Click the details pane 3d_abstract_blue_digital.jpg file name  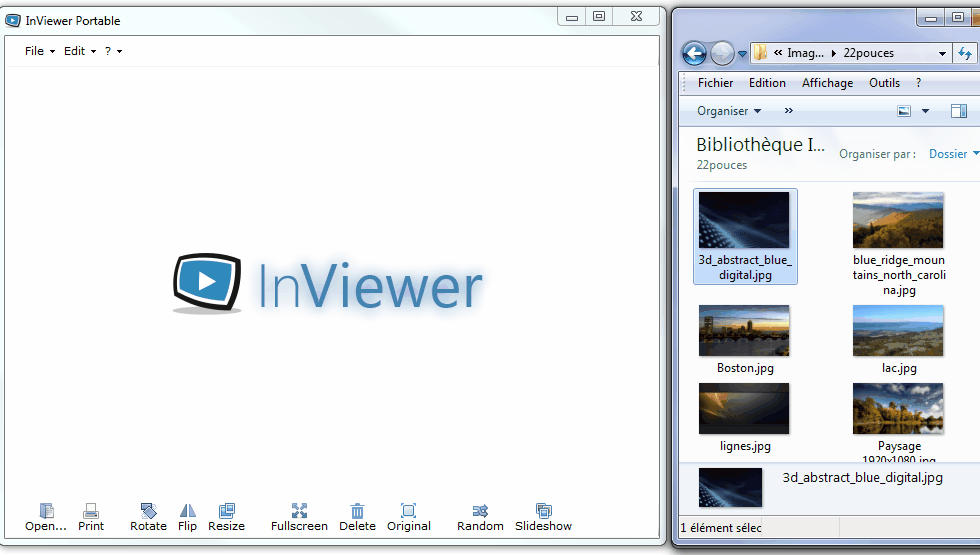pos(862,478)
